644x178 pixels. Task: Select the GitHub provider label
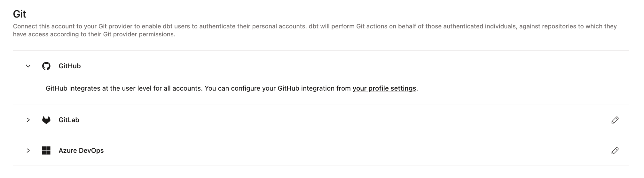pyautogui.click(x=69, y=66)
